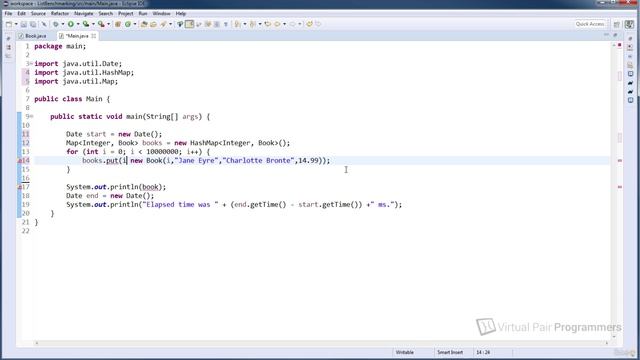Toggle the pressed-in highlighted toolbar button
This screenshot has width=640, height=360.
coord(189,24)
